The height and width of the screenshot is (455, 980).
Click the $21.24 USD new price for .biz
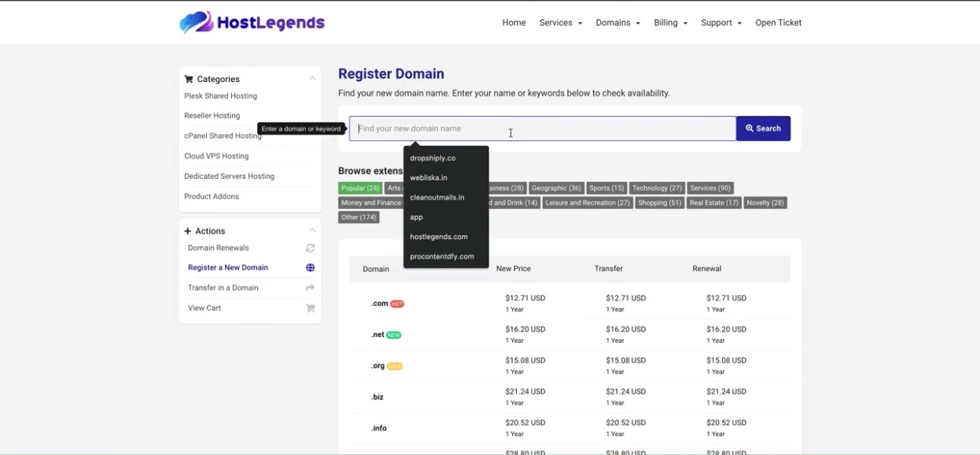526,392
